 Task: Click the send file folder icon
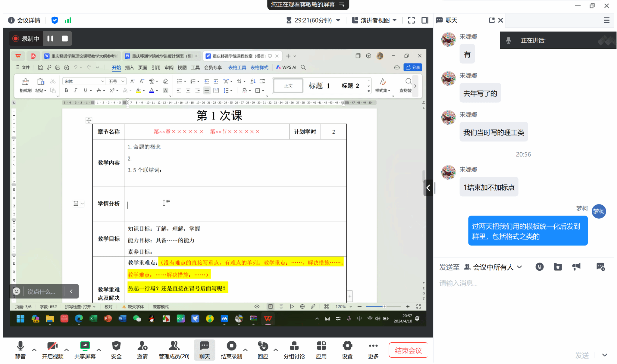[x=558, y=267]
